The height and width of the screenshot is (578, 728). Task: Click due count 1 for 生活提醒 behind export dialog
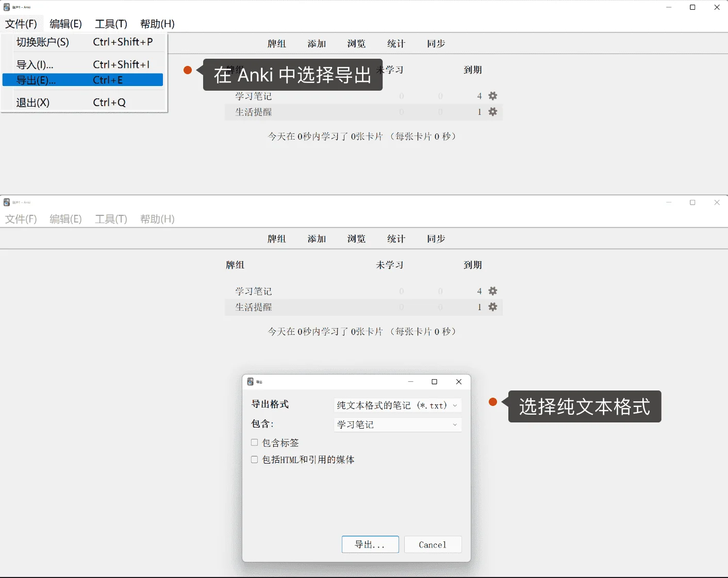coord(479,307)
